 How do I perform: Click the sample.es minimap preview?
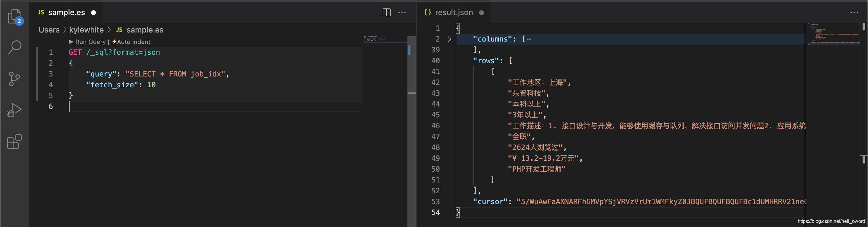pos(385,39)
